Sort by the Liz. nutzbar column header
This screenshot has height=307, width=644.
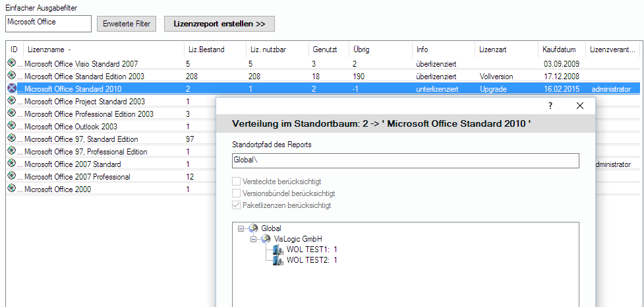[x=278, y=50]
